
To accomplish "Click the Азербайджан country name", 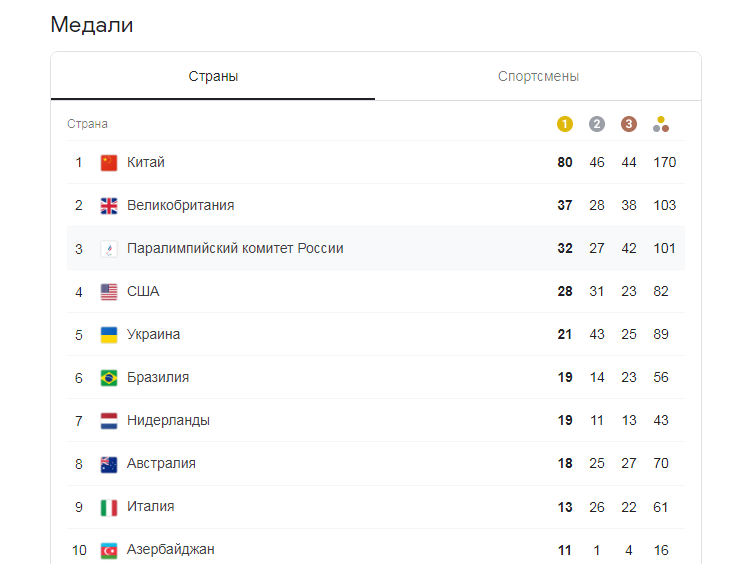I will click(170, 549).
